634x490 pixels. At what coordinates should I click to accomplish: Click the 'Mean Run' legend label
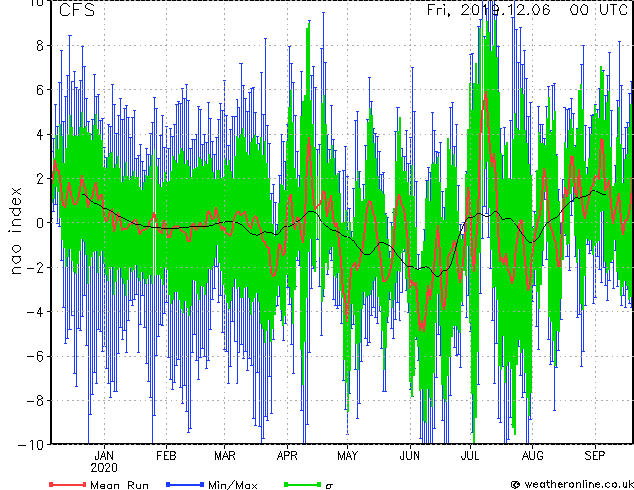(119, 485)
